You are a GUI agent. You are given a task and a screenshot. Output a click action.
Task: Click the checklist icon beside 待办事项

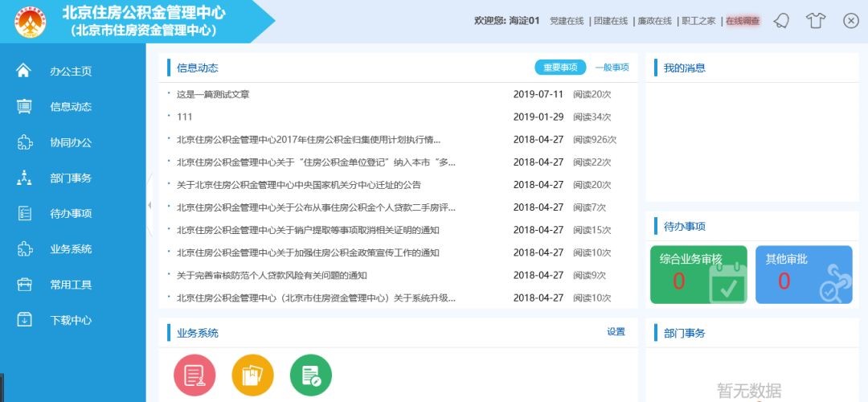coord(24,213)
